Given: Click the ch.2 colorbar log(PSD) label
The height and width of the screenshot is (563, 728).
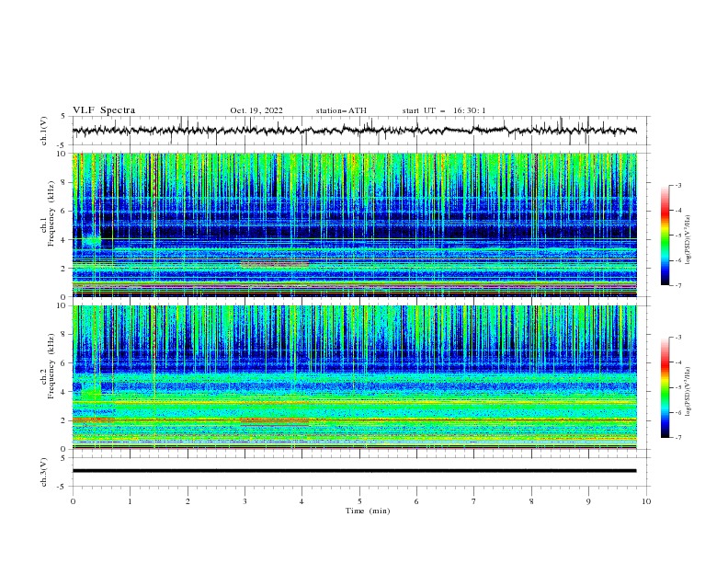Looking at the screenshot, I should [688, 392].
